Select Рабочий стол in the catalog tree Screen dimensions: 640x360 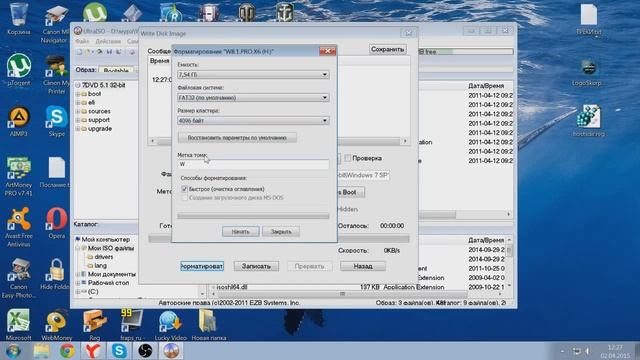coord(108,283)
